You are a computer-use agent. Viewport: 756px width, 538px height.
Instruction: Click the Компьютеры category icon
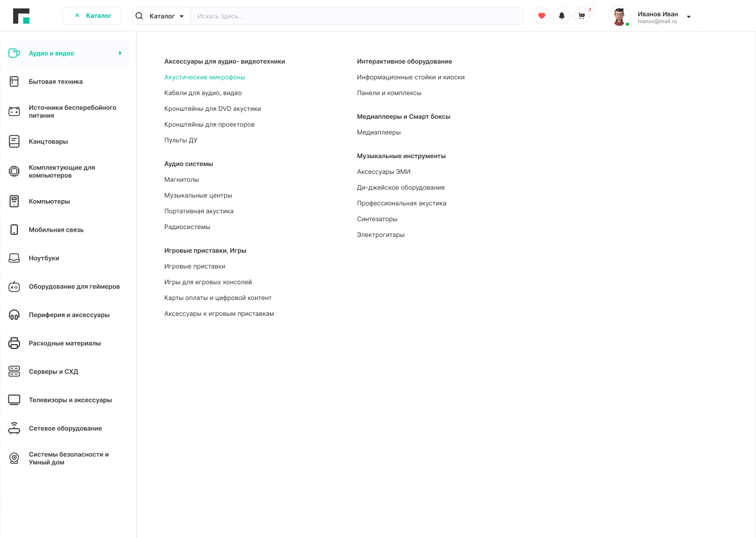pos(14,201)
